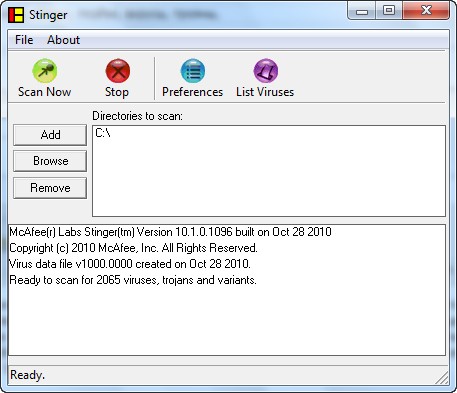Open the purple List Viruses icon
Image resolution: width=457 pixels, height=393 pixels.
pyautogui.click(x=266, y=71)
